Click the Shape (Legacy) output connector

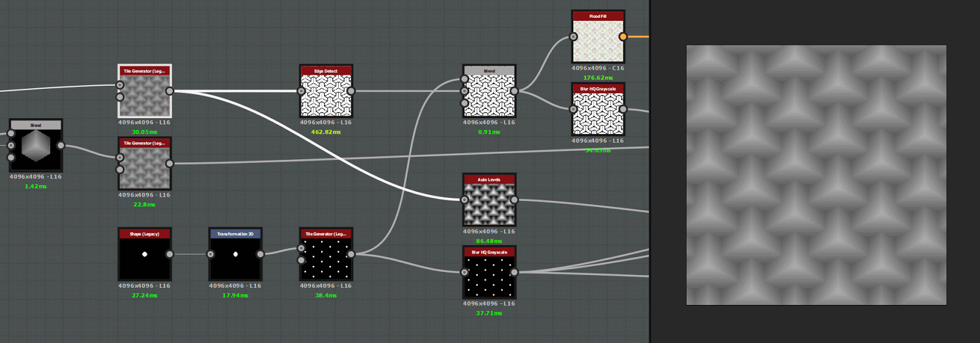[170, 254]
